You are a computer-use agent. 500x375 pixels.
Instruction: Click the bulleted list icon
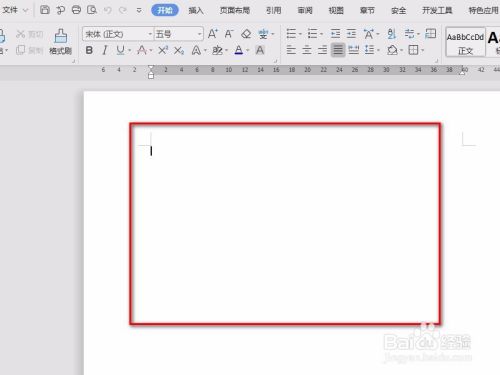click(x=291, y=34)
